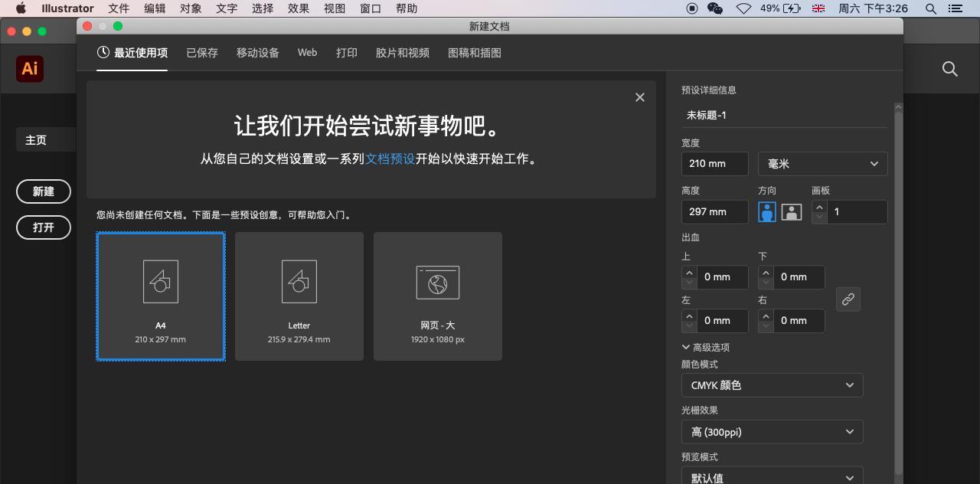
Task: Click WeChat icon in menu bar
Action: pos(715,8)
